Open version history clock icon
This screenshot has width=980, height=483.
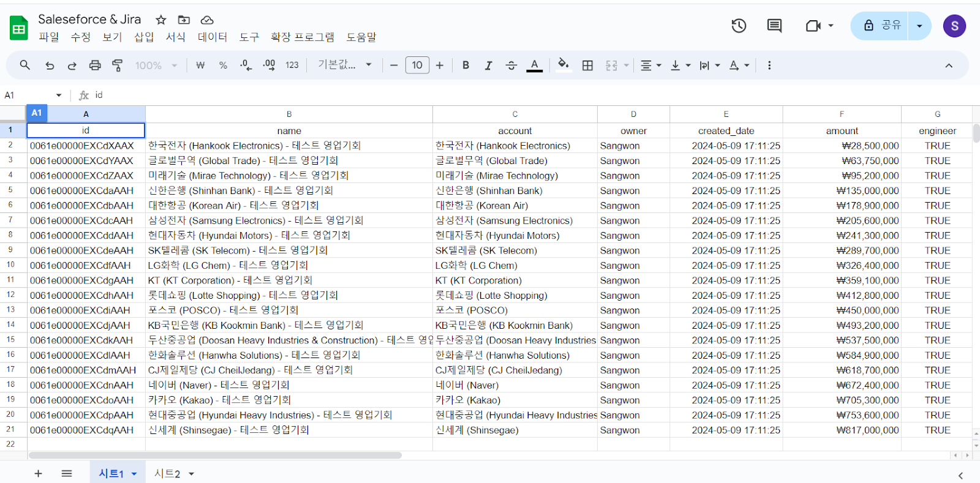pos(739,26)
